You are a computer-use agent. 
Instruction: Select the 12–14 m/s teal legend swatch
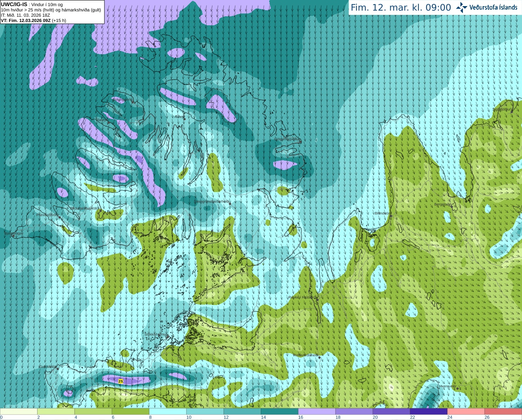[242, 411]
